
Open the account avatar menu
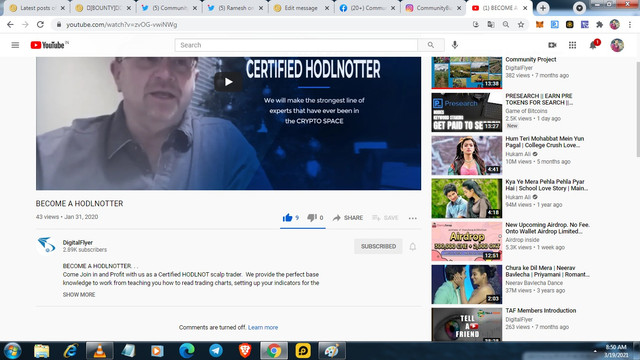(617, 45)
